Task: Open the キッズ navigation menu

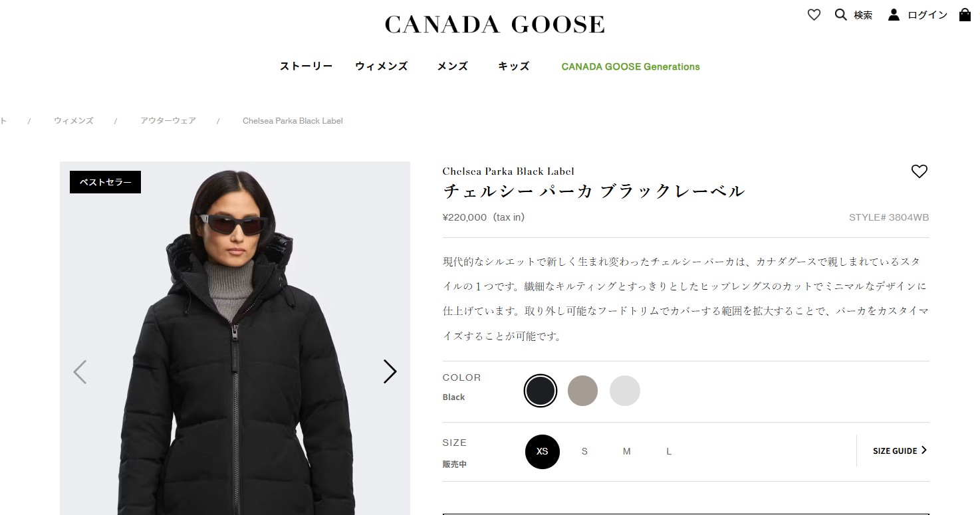Action: point(513,66)
